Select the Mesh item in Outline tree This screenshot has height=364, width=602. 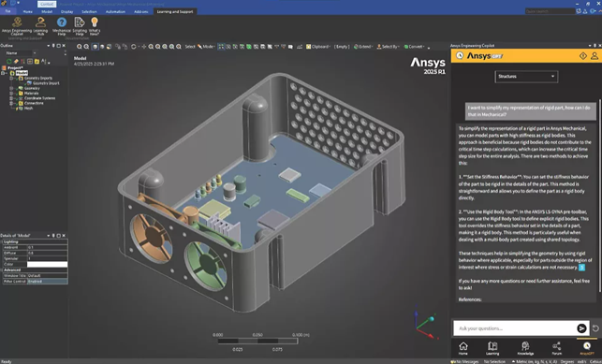(x=28, y=109)
